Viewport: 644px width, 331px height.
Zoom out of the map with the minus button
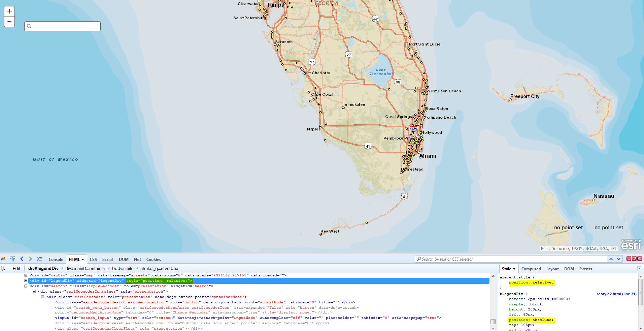click(9, 22)
